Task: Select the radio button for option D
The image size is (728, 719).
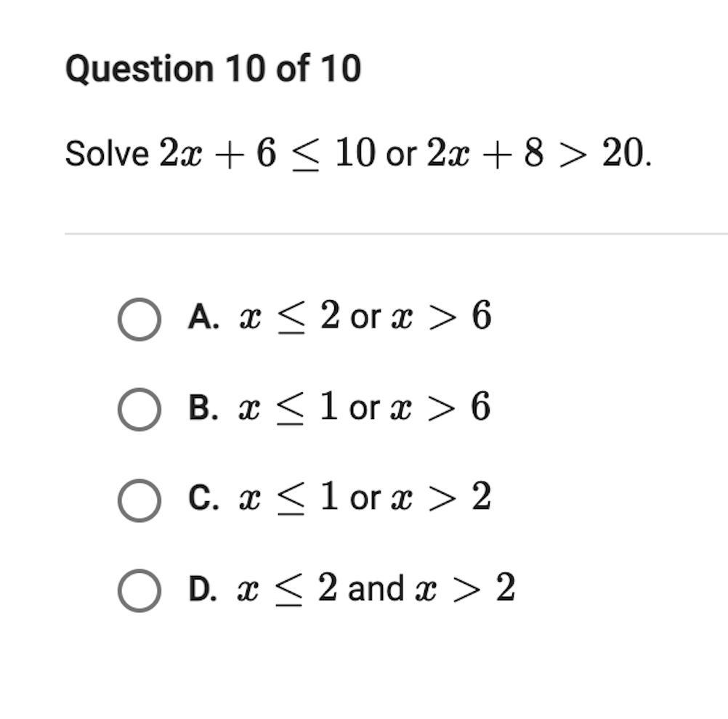Action: pyautogui.click(x=139, y=590)
